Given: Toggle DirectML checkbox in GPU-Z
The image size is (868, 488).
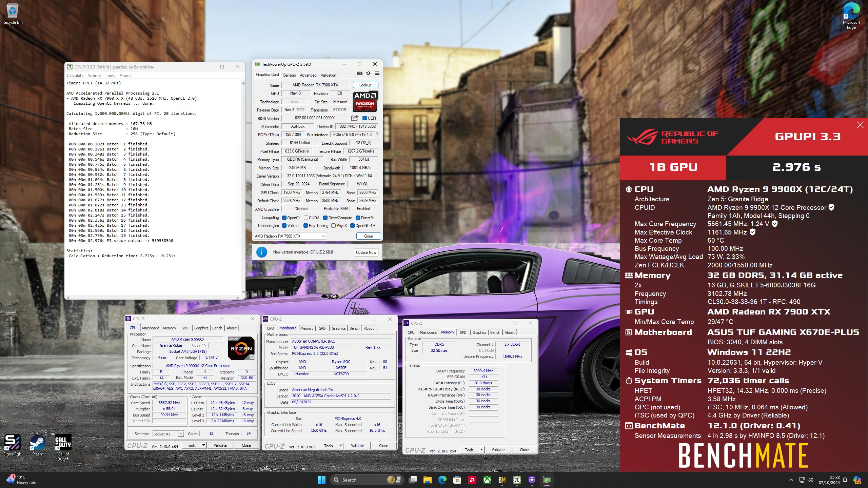Looking at the screenshot, I should coord(358,218).
